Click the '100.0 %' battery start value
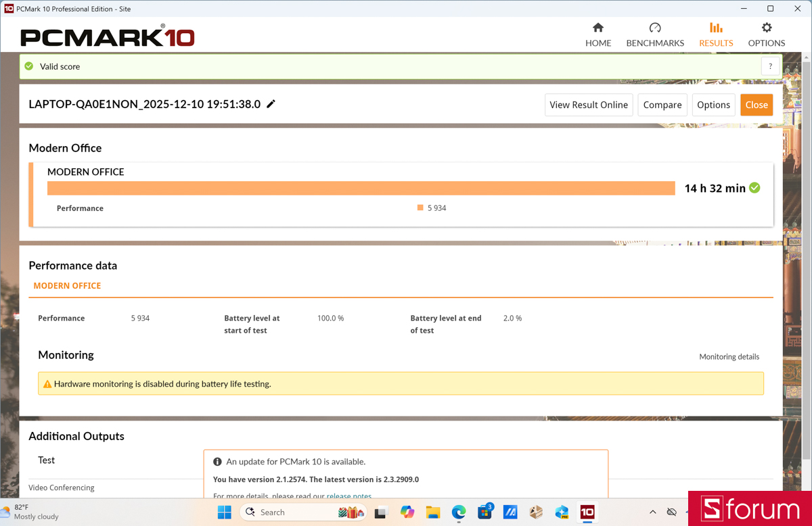 tap(330, 318)
